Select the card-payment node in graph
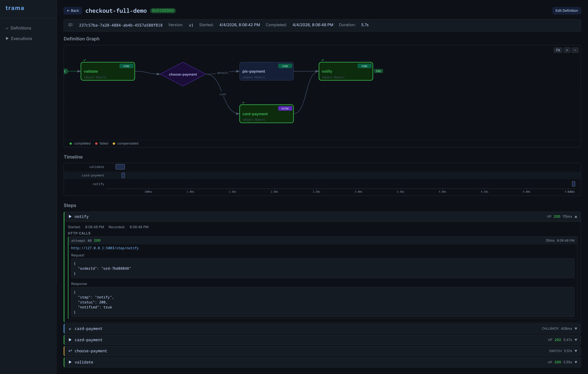 [266, 114]
